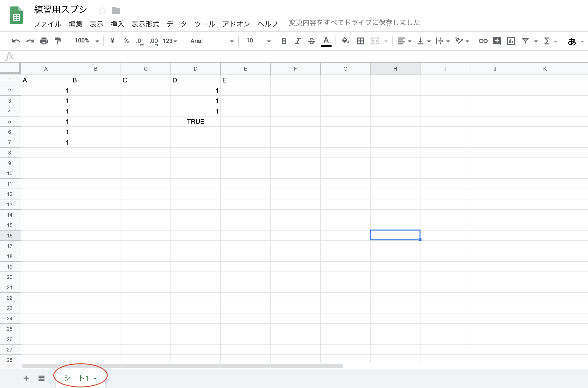Select cell A1 containing A
The image size is (588, 388).
(x=46, y=80)
